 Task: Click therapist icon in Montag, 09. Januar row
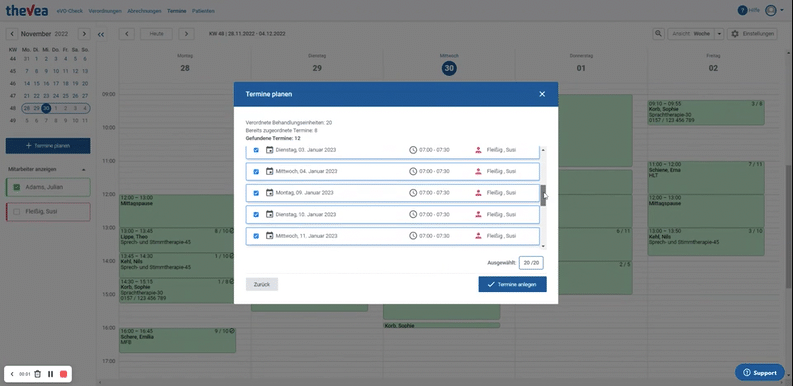point(478,193)
